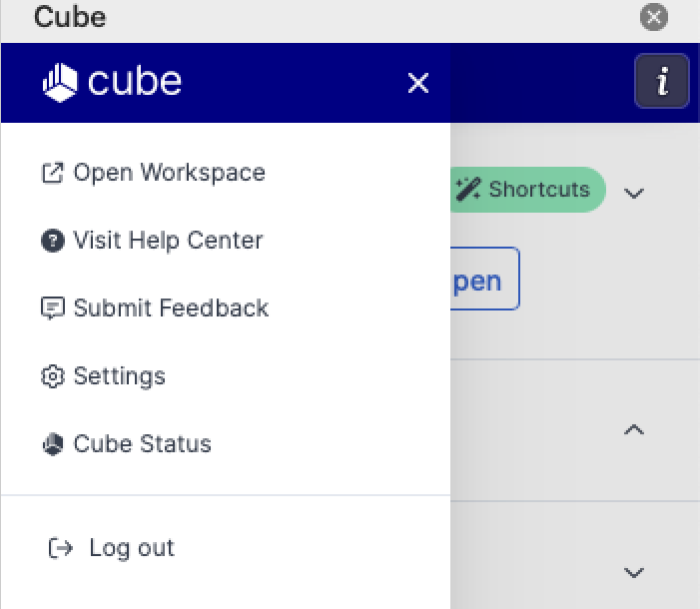The height and width of the screenshot is (609, 700).
Task: Expand the bottom section's down chevron
Action: [x=633, y=573]
